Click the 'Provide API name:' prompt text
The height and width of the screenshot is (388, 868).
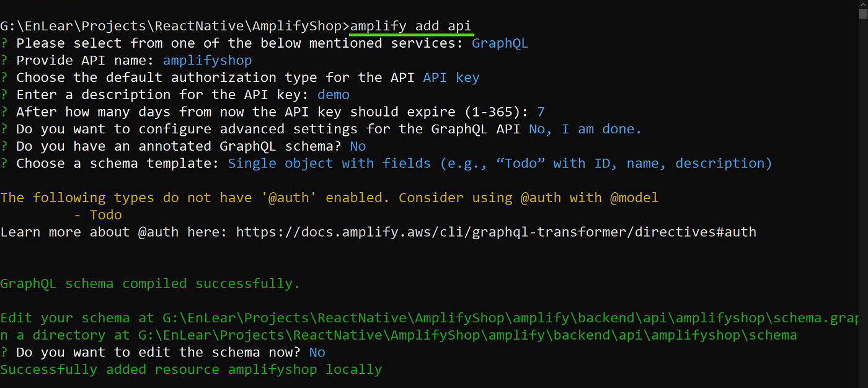click(86, 61)
